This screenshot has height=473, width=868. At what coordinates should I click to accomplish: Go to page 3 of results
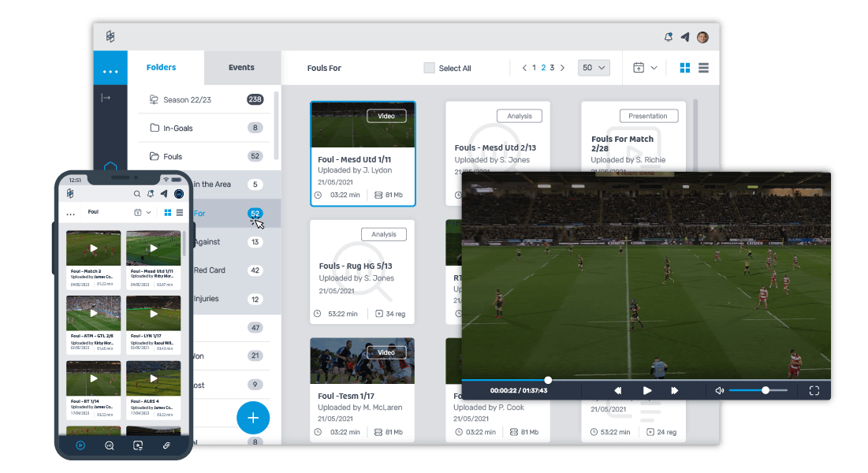point(553,68)
